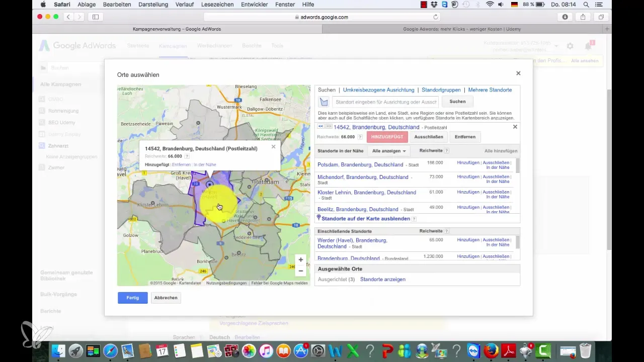Click Dropbox icon in menu bar
The height and width of the screenshot is (362, 644).
click(434, 5)
